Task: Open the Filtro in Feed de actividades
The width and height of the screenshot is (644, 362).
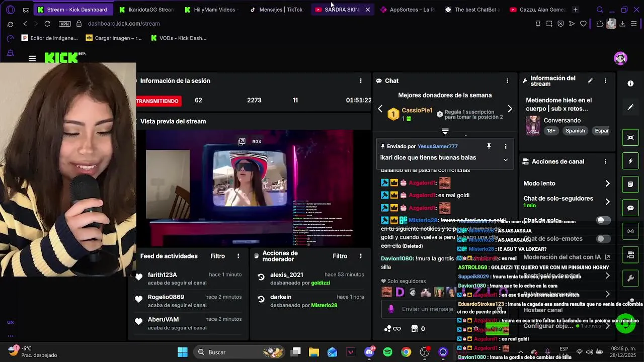Action: click(x=217, y=256)
